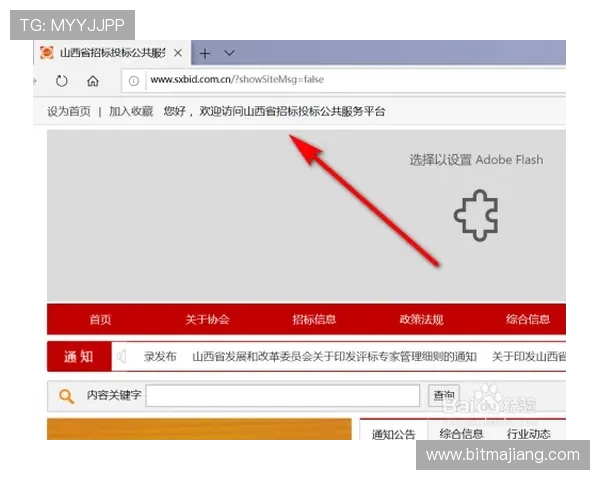
Task: Click 加入收藏 link
Action: [131, 111]
